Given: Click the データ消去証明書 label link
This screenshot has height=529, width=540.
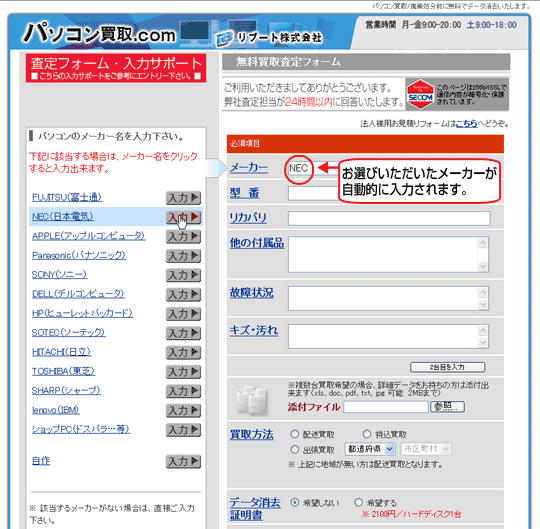Looking at the screenshot, I should coord(255,509).
